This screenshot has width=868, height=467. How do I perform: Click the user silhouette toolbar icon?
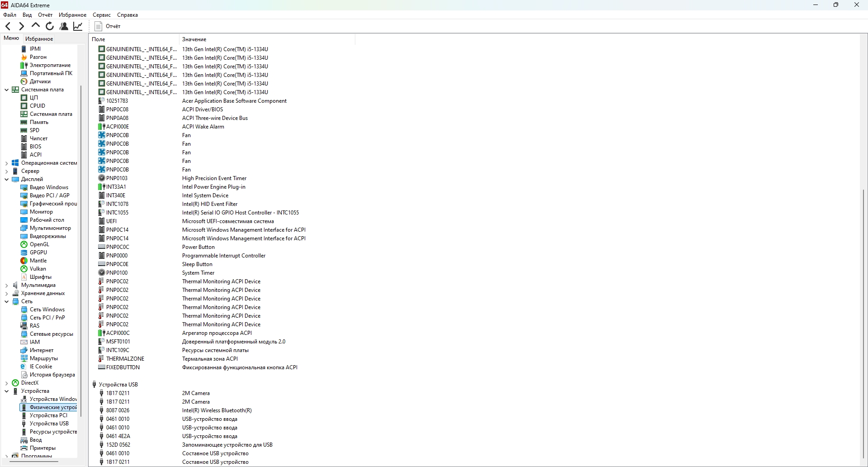point(64,26)
